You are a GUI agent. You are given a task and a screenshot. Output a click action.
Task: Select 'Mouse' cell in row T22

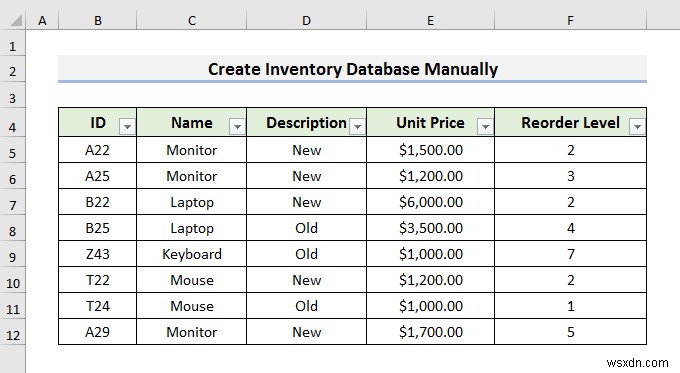(x=192, y=280)
